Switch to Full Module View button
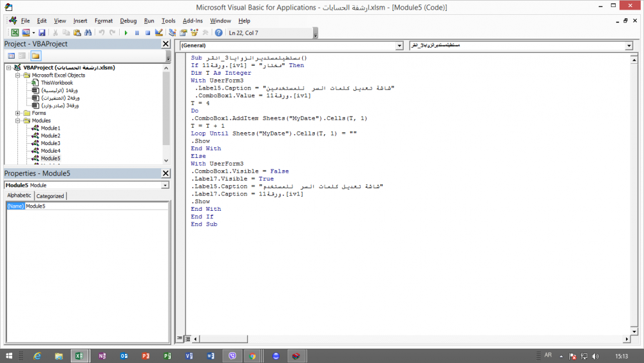The image size is (644, 363). click(187, 338)
